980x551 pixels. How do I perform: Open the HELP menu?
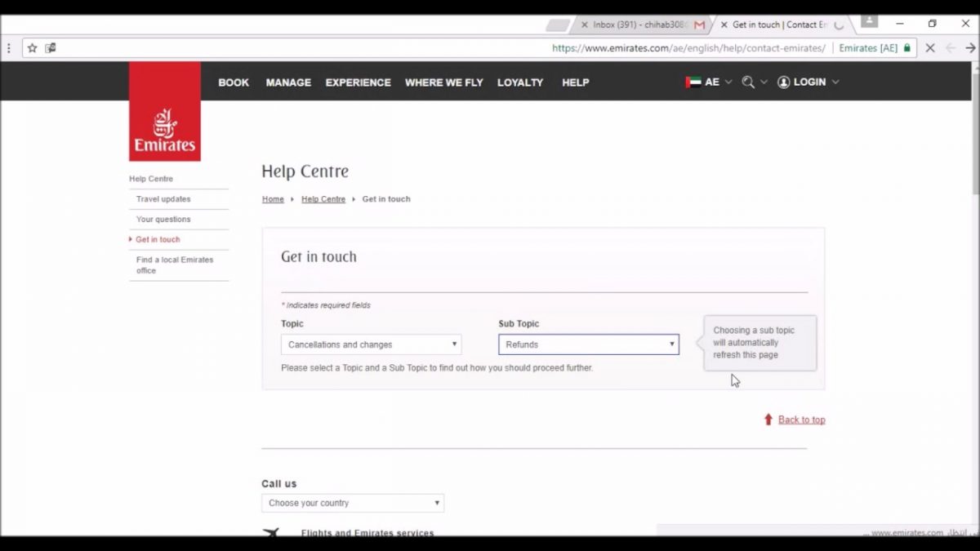575,82
